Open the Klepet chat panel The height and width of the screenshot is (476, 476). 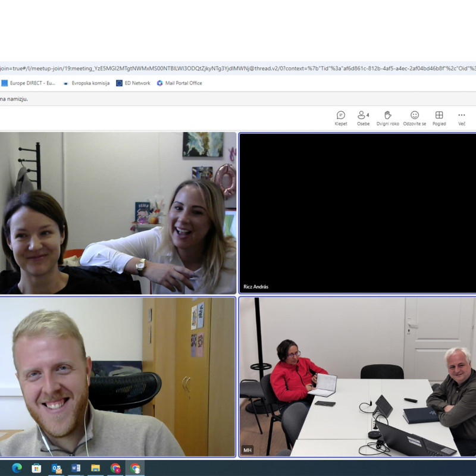[341, 118]
